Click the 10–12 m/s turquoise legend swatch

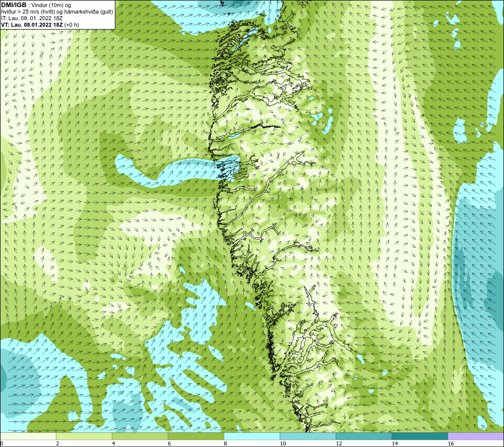coord(308,436)
